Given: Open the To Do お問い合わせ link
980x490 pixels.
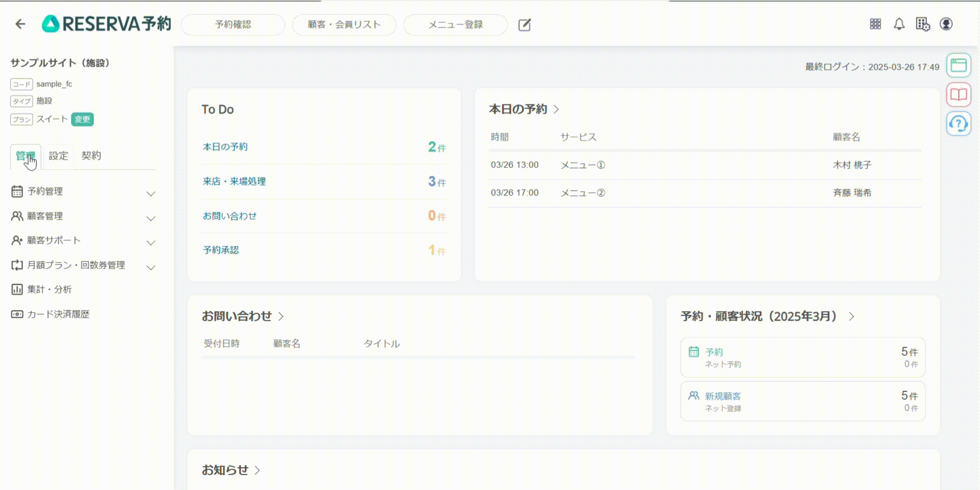Looking at the screenshot, I should click(230, 216).
